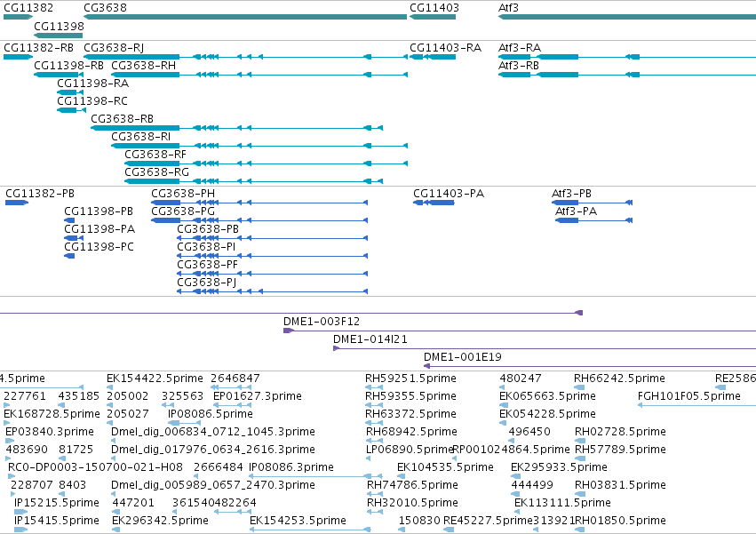Click protein CG11398-PB label
This screenshot has width=756, height=534.
99,211
